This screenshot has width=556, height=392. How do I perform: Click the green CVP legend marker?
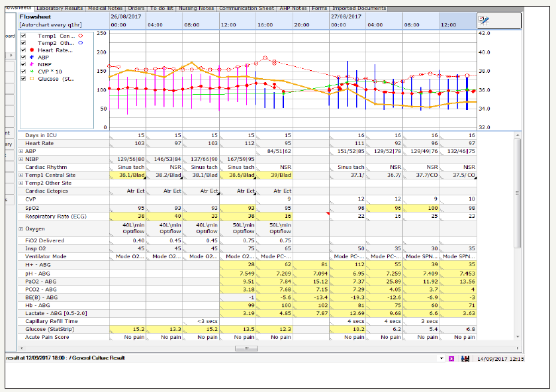pyautogui.click(x=31, y=72)
